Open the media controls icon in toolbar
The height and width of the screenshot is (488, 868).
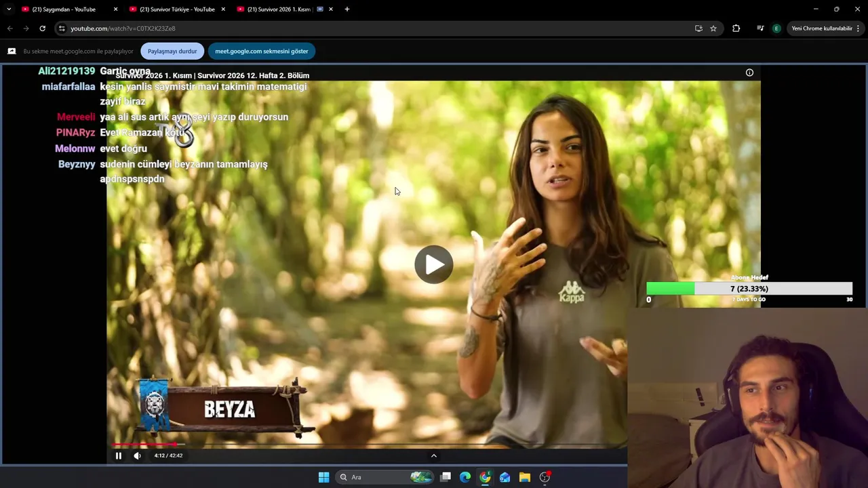coord(760,28)
